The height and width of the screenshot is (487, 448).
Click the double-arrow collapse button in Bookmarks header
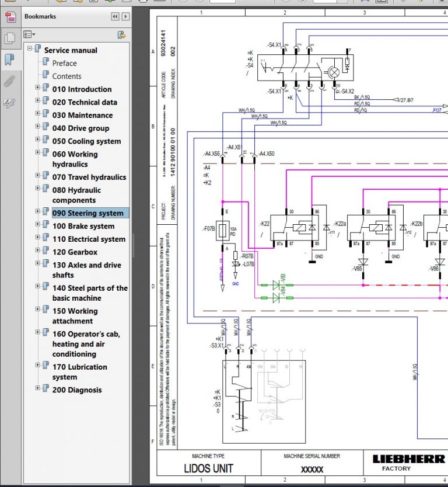click(x=115, y=17)
